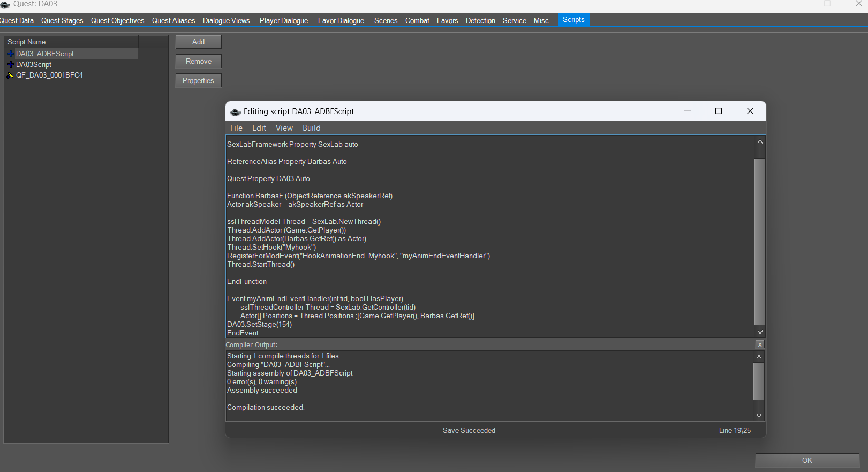Click the compiler output scroll down arrow

pos(759,415)
